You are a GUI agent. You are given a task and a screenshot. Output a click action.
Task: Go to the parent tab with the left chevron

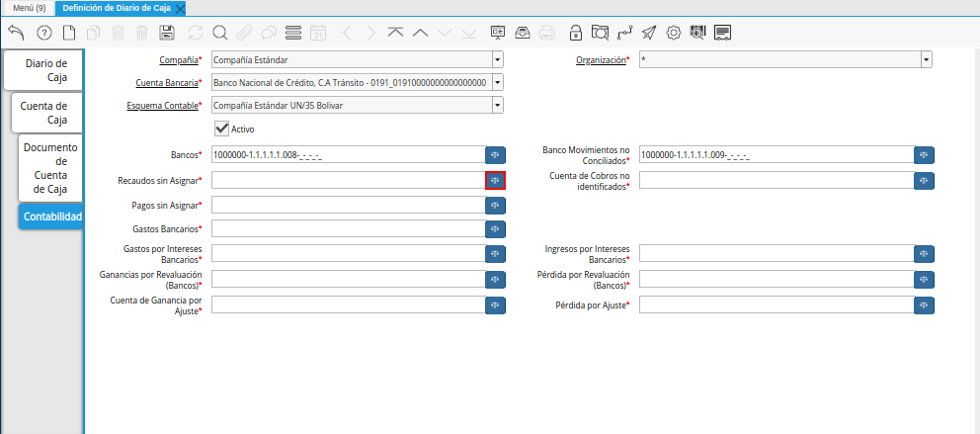tap(348, 33)
